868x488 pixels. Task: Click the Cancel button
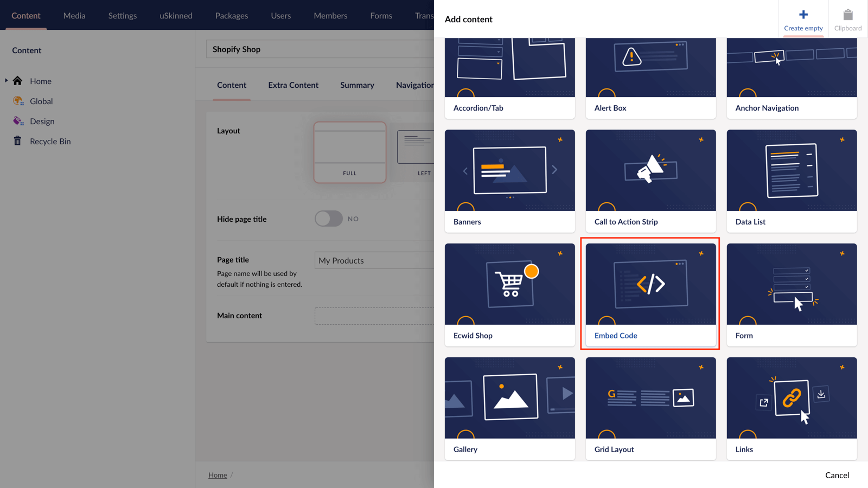point(837,475)
